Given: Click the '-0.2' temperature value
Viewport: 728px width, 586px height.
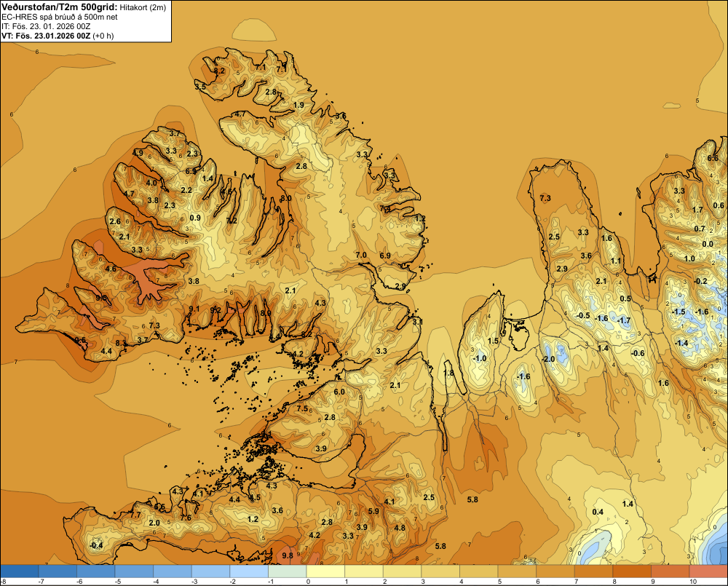Looking at the screenshot, I should 700,281.
